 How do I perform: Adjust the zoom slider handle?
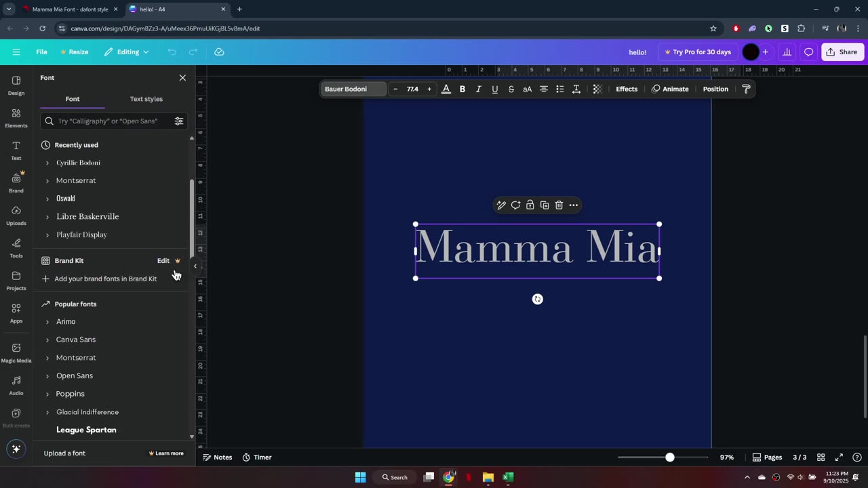(x=670, y=457)
